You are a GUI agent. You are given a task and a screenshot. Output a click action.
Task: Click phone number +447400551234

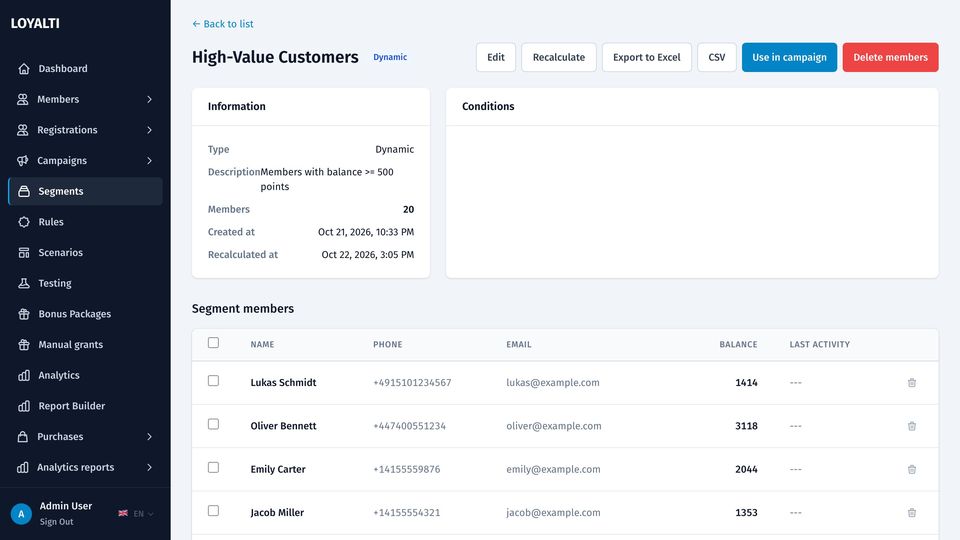click(410, 426)
